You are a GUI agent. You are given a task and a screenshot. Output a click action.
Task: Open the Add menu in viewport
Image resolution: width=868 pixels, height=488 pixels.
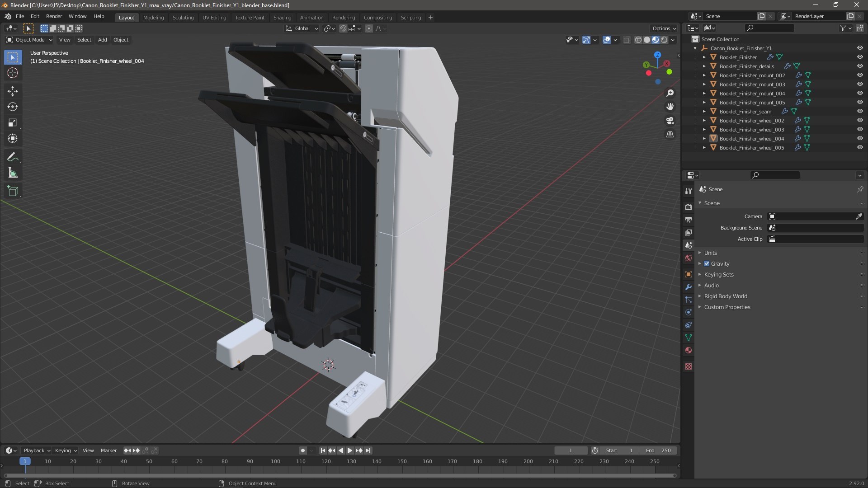[103, 40]
